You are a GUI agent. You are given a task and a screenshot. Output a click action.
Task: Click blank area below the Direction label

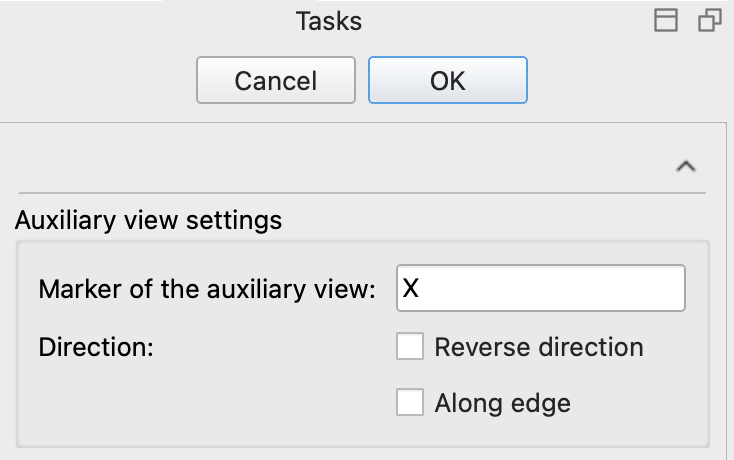150,404
